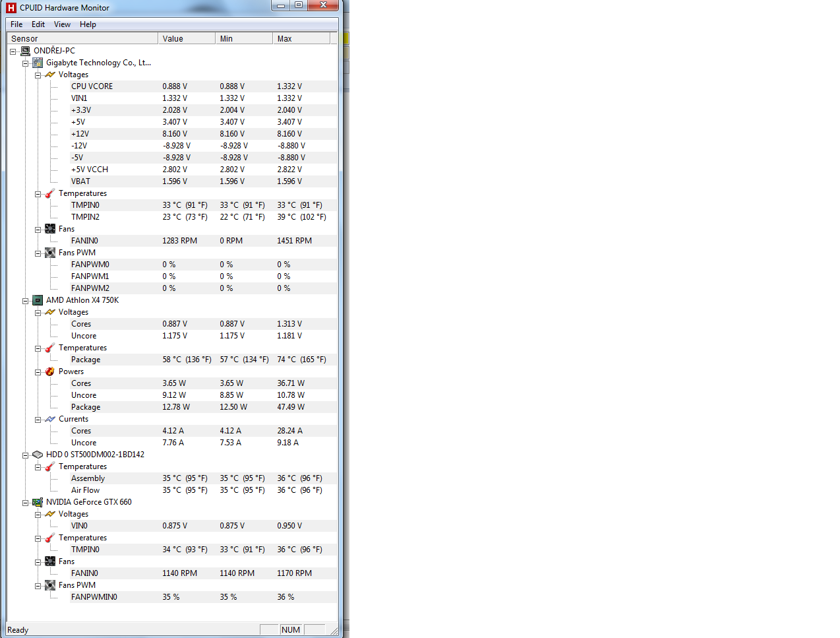The image size is (840, 638).
Task: Click the Currents wave icon
Action: 50,419
